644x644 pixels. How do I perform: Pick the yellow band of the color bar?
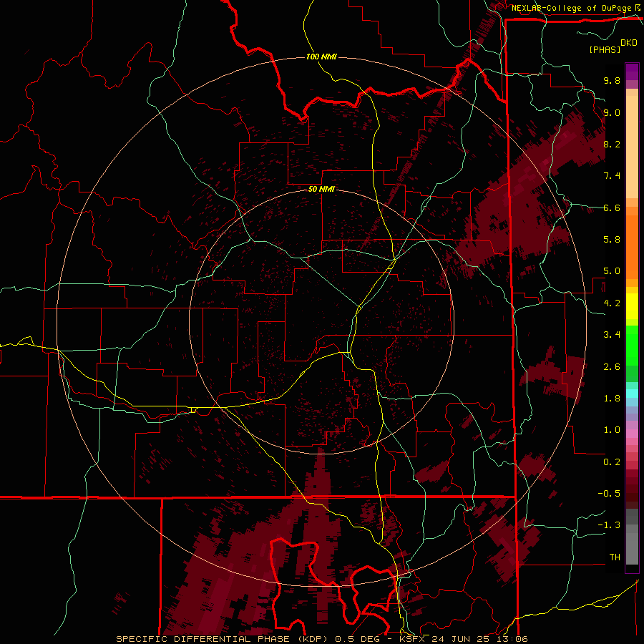click(632, 306)
